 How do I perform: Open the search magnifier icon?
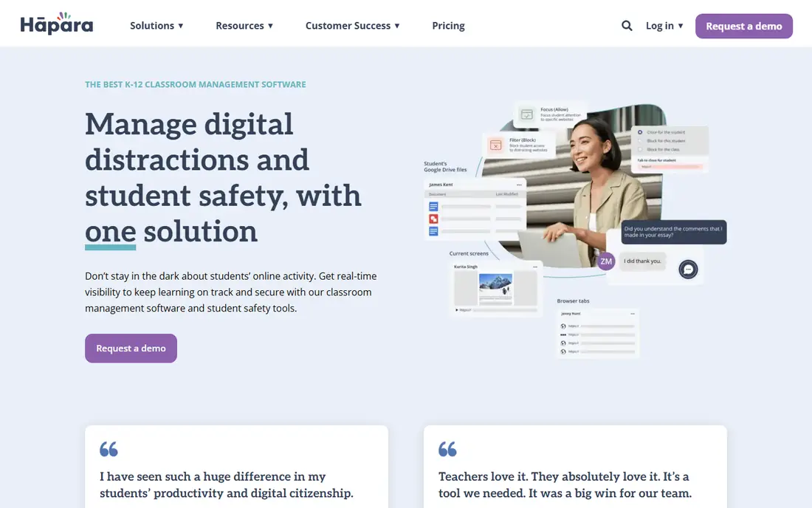coord(627,25)
